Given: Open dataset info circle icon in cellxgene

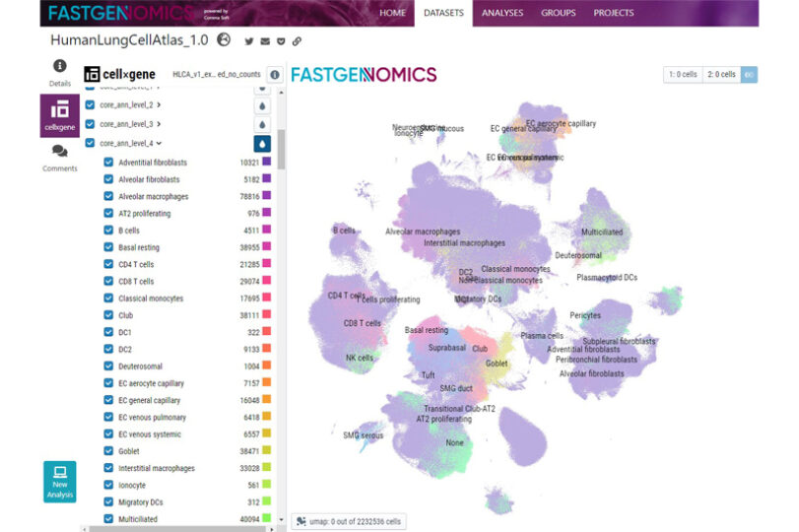Looking at the screenshot, I should point(275,75).
